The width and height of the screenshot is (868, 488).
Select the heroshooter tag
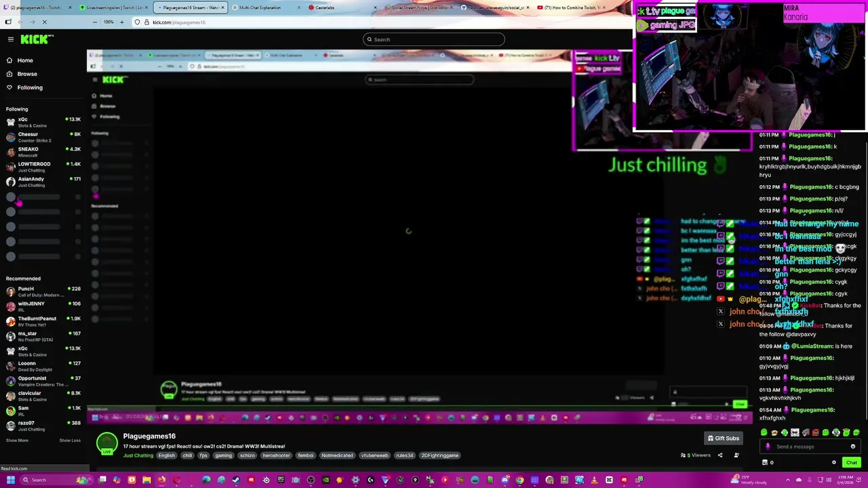point(277,455)
